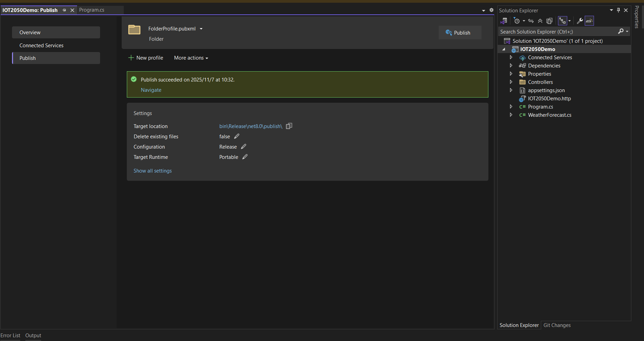Toggle Preview Selected Items icon
The height and width of the screenshot is (341, 644).
[589, 21]
